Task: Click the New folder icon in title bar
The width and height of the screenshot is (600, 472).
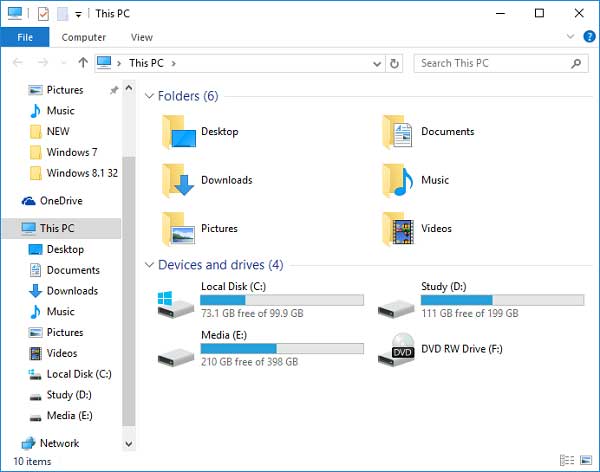Action: click(x=62, y=14)
